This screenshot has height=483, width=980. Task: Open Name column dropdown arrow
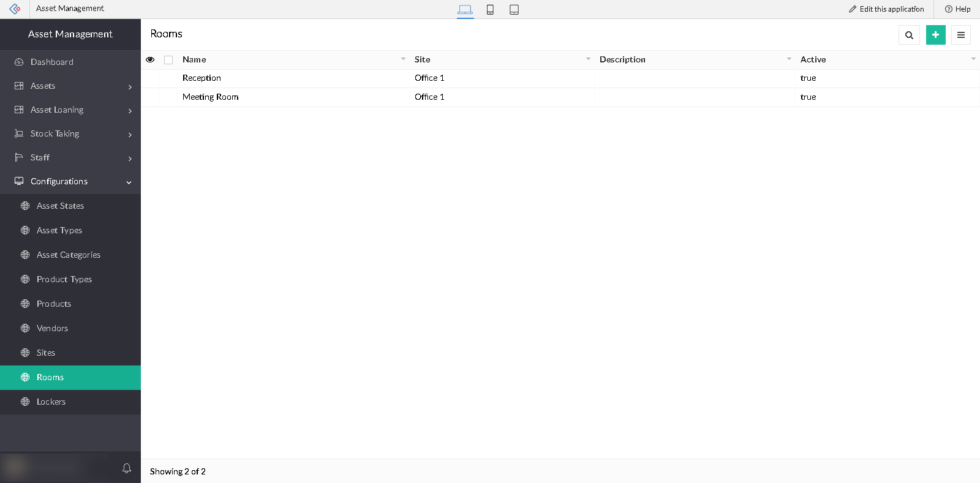click(x=403, y=59)
